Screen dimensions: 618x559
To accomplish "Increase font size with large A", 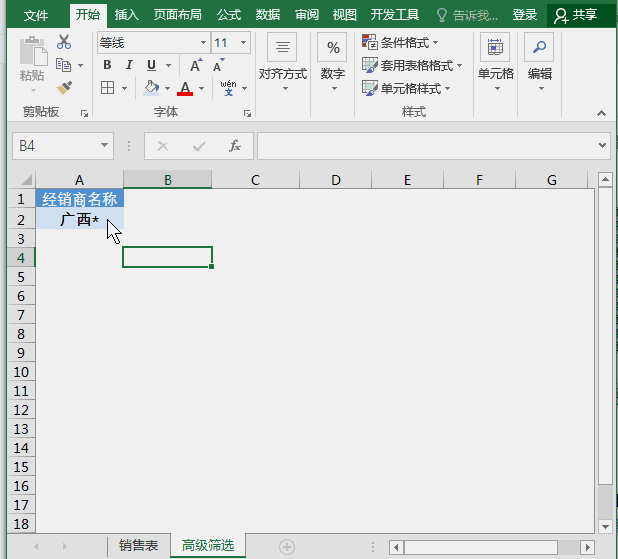I will click(x=196, y=65).
